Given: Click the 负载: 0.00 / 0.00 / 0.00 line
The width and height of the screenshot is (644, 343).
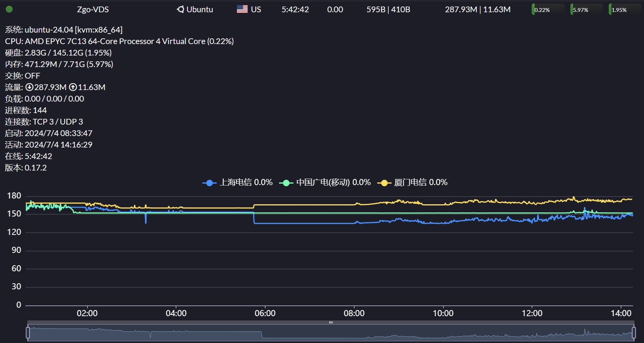Looking at the screenshot, I should 44,99.
